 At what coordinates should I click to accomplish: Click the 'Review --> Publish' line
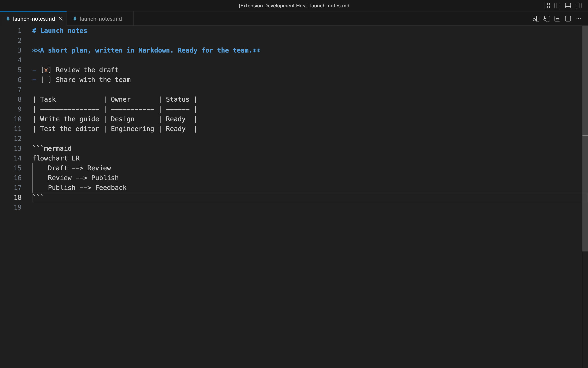(x=83, y=178)
